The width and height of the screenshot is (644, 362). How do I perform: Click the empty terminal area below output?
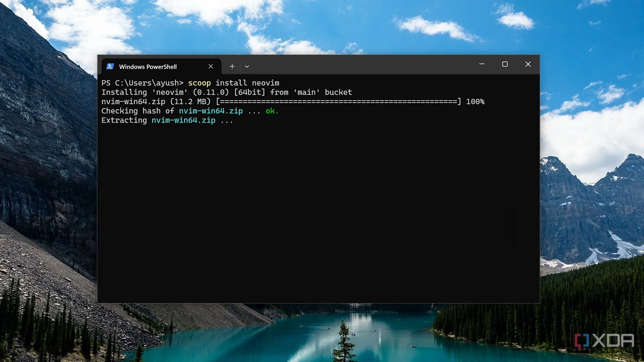[x=318, y=213]
